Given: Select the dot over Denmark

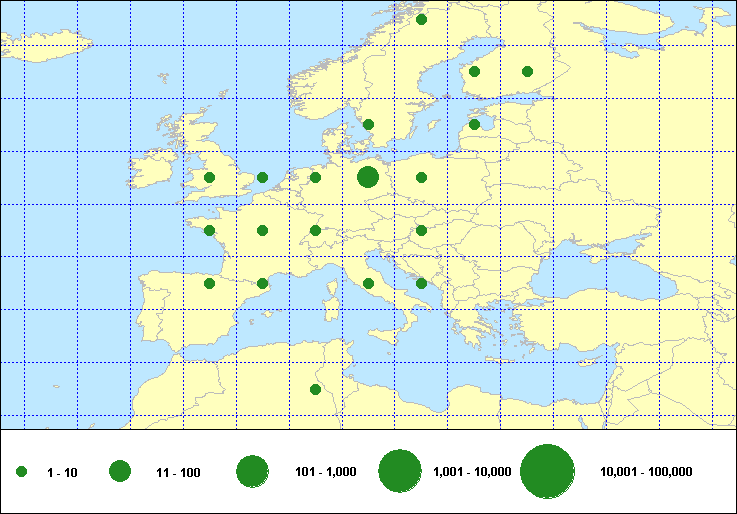Looking at the screenshot, I should [368, 125].
